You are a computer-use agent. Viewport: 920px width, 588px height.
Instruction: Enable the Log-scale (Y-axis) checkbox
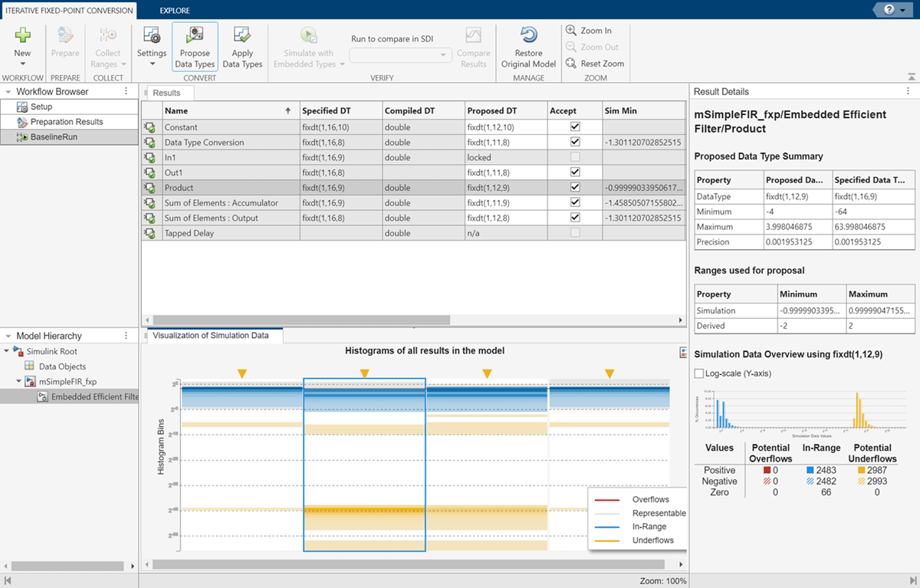tap(698, 373)
